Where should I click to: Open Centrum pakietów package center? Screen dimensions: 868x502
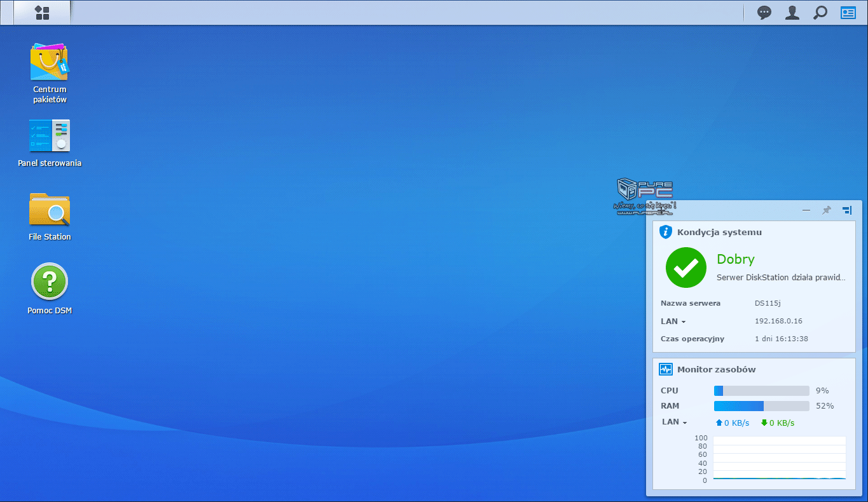pyautogui.click(x=50, y=62)
